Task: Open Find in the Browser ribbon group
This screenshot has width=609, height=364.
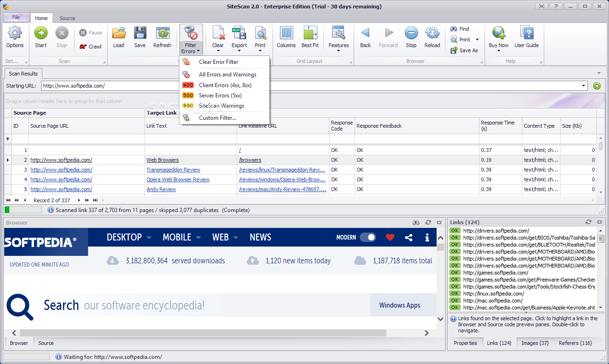Action: point(460,29)
